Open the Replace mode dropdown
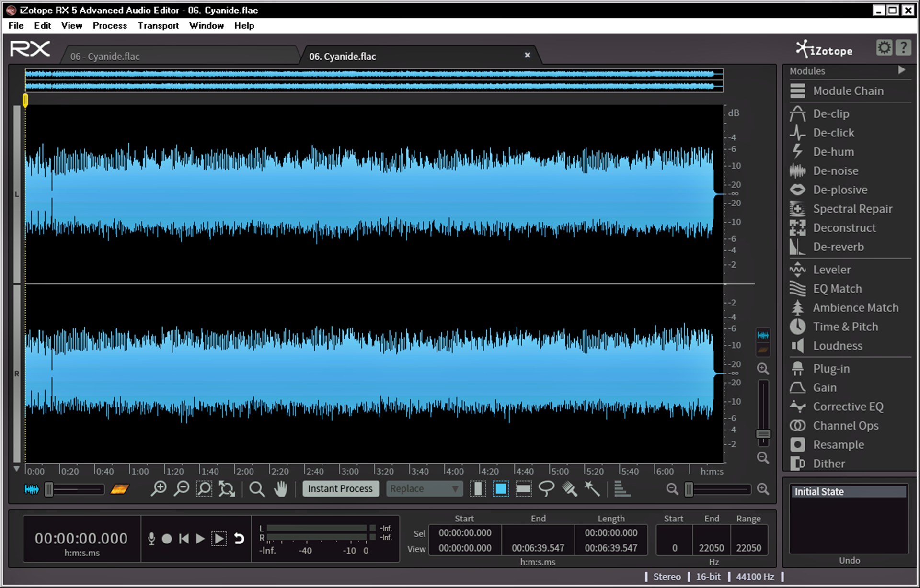The image size is (920, 588). 424,489
